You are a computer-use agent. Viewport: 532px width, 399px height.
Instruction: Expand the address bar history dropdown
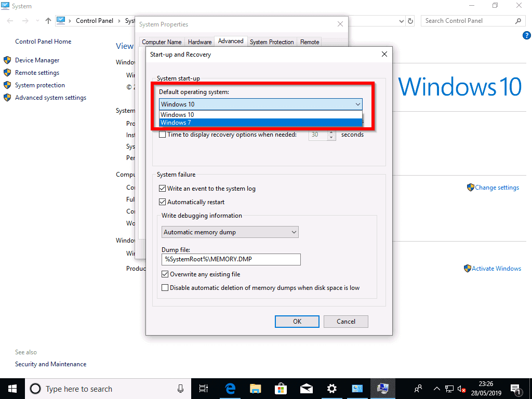pyautogui.click(x=402, y=21)
